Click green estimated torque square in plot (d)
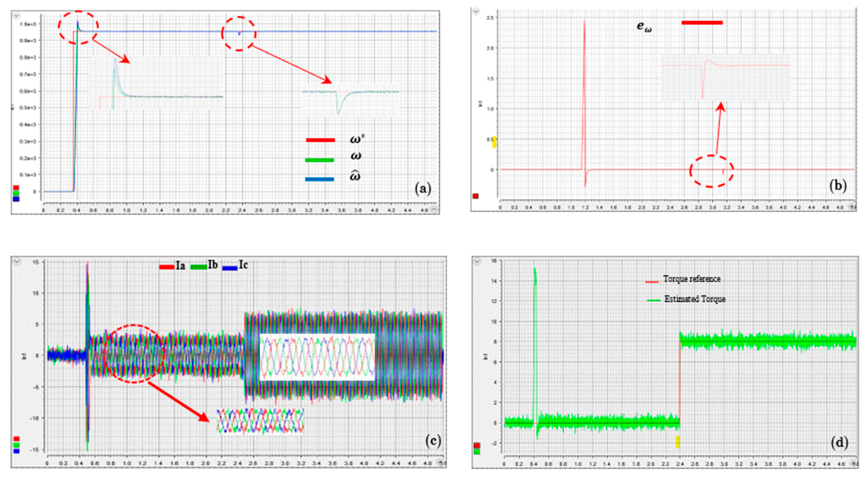Screen dimensions: 868x478 tap(477, 451)
